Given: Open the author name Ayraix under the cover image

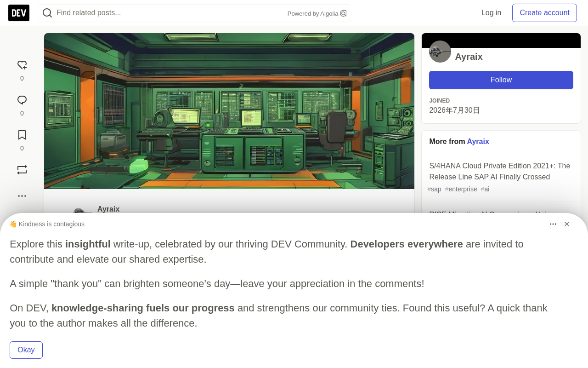Looking at the screenshot, I should 108,209.
